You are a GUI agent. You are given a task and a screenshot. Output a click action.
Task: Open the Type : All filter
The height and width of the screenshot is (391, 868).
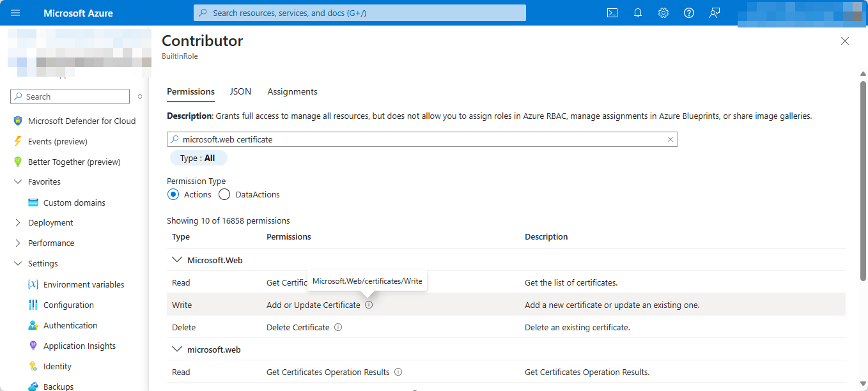(198, 158)
